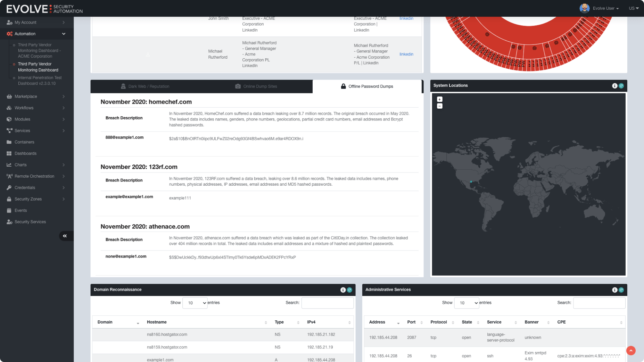Sort Domain Reconnaissance by Hostname column

[x=206, y=322]
